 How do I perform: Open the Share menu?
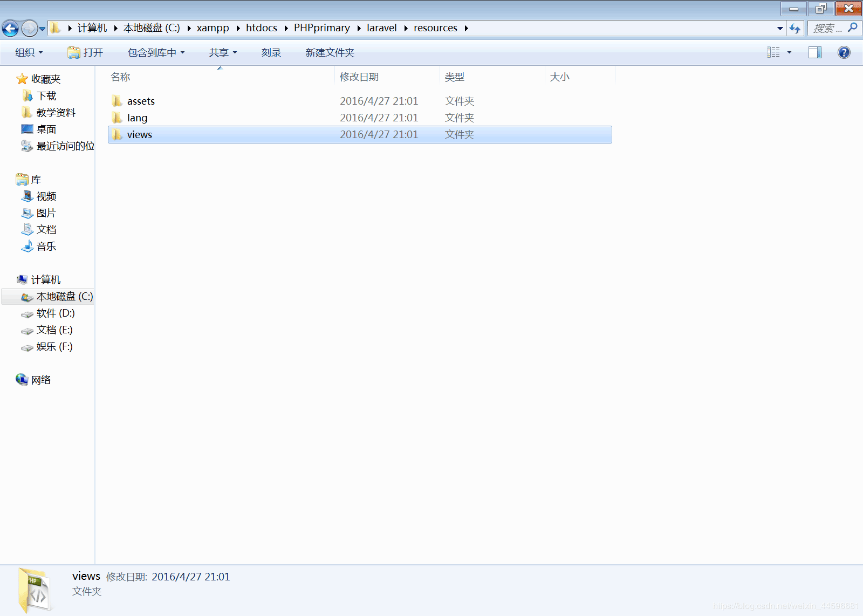tap(223, 52)
